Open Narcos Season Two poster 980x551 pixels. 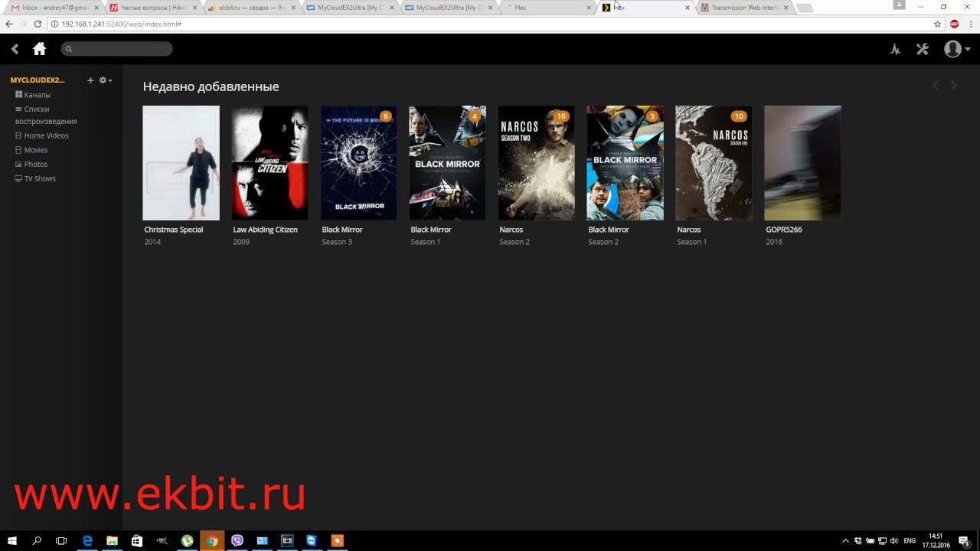pos(536,163)
